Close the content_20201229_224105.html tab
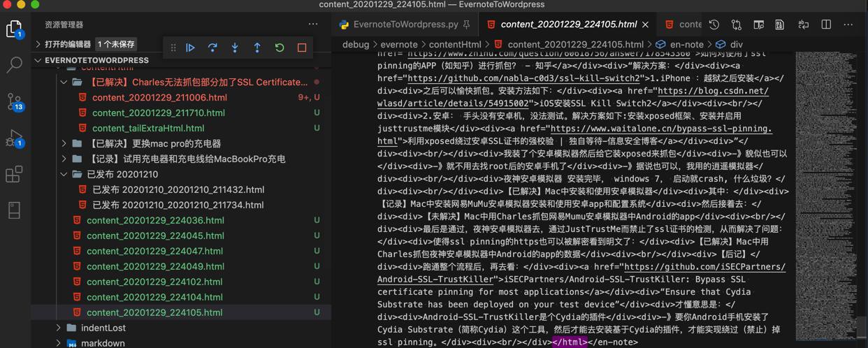This screenshot has width=868, height=348. [645, 24]
